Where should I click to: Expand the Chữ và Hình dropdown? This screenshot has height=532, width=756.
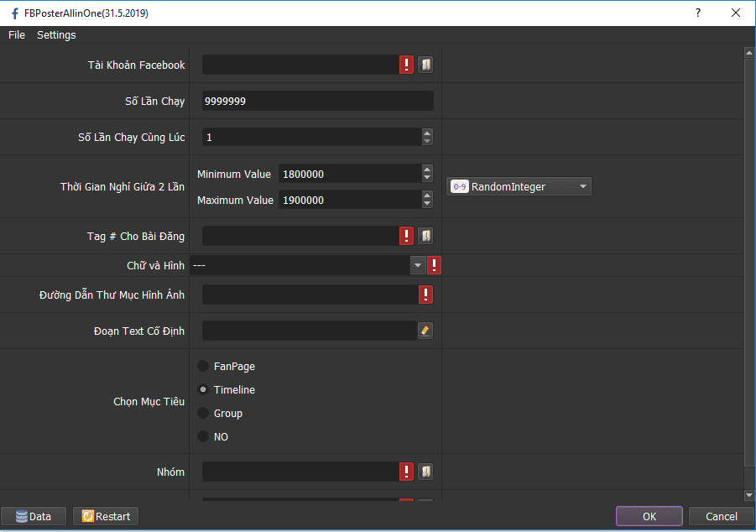418,265
